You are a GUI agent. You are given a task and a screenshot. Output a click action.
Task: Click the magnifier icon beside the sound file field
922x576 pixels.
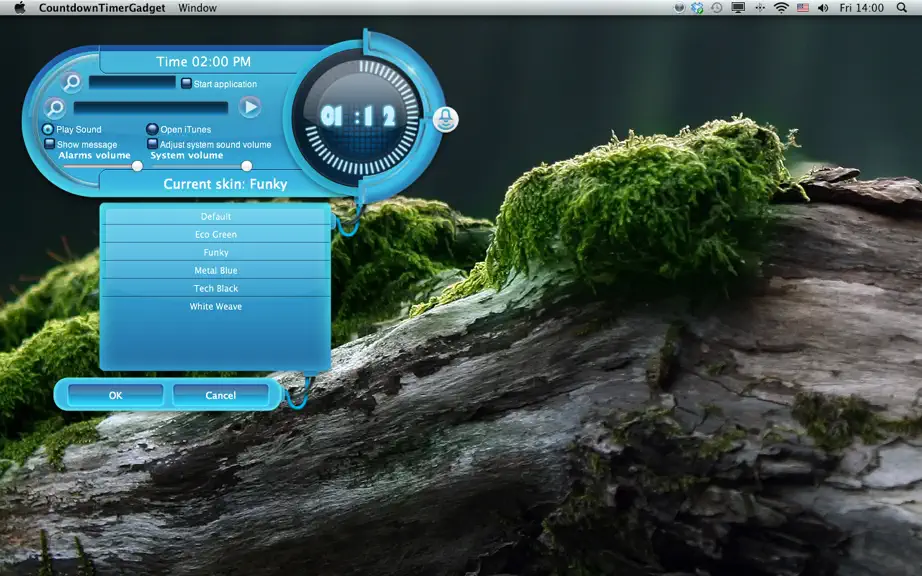click(x=55, y=108)
